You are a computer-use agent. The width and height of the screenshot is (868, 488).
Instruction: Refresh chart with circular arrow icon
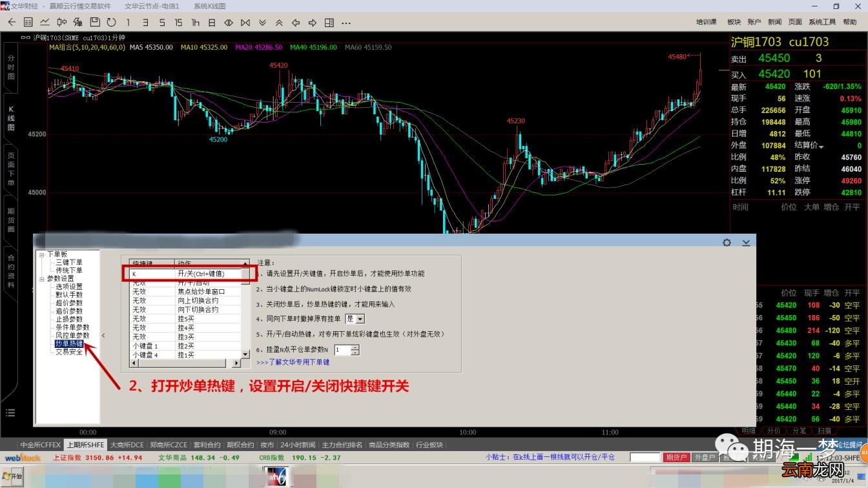point(111,23)
